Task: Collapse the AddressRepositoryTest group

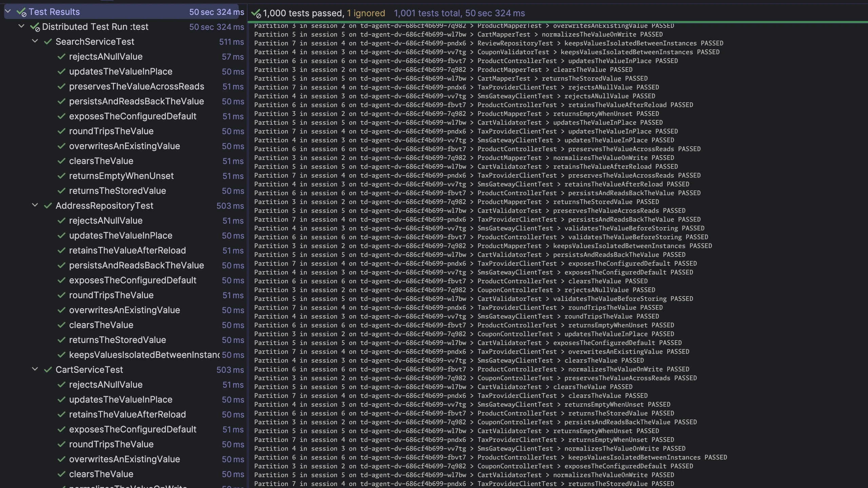Action: [35, 205]
